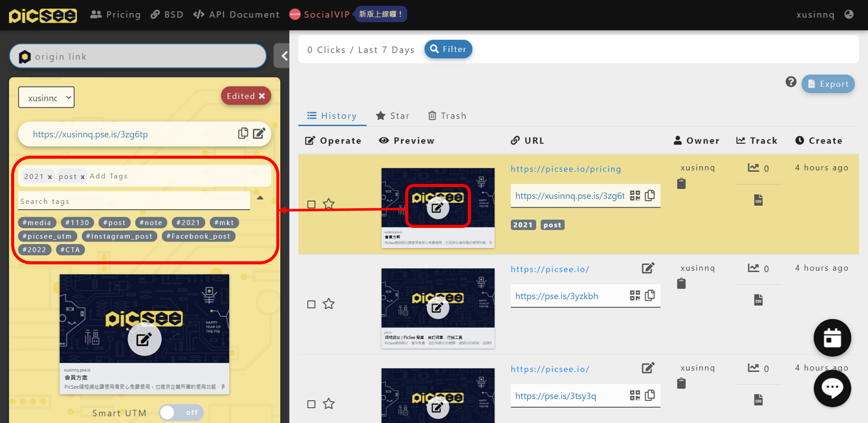This screenshot has width=868, height=423.
Task: Open the SocialVIP menu item
Action: coord(320,14)
